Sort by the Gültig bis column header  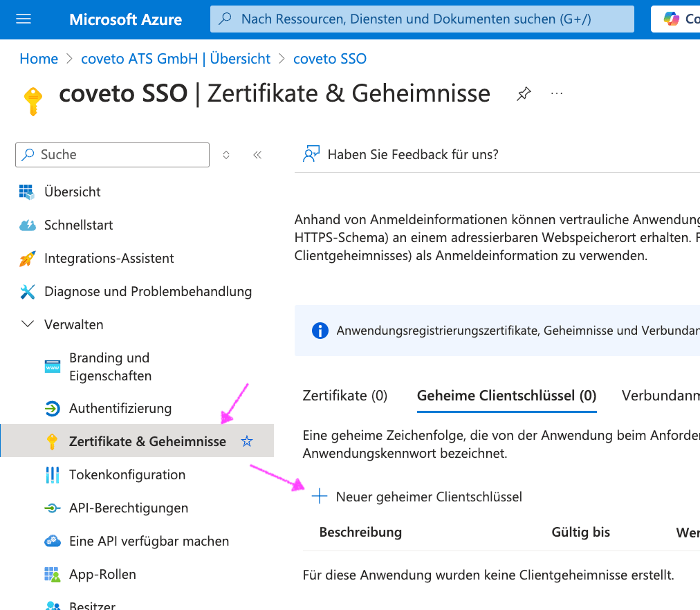coord(581,532)
